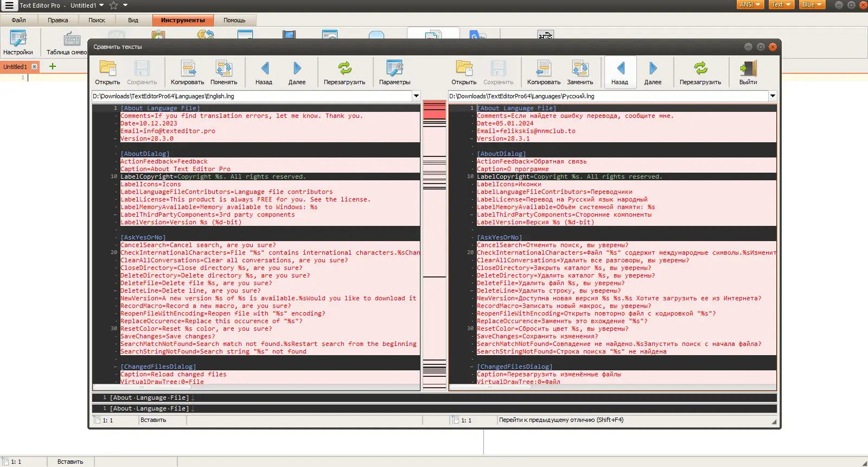Screen dimensions: 868x467
Task: Open the Blue theme dropdown
Action: (x=812, y=5)
